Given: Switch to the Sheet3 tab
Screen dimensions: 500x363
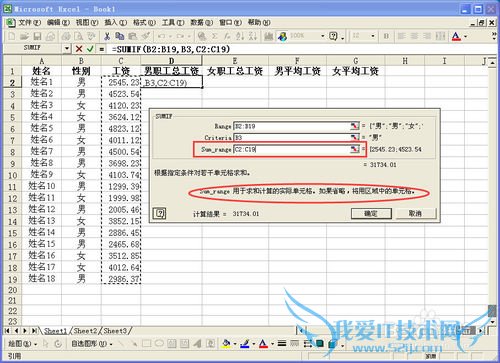Looking at the screenshot, I should point(115,331).
